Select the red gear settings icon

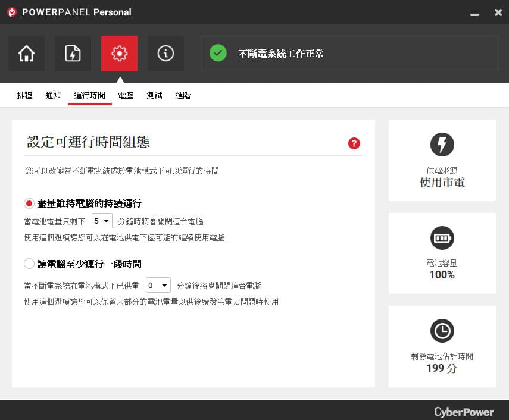pos(119,54)
